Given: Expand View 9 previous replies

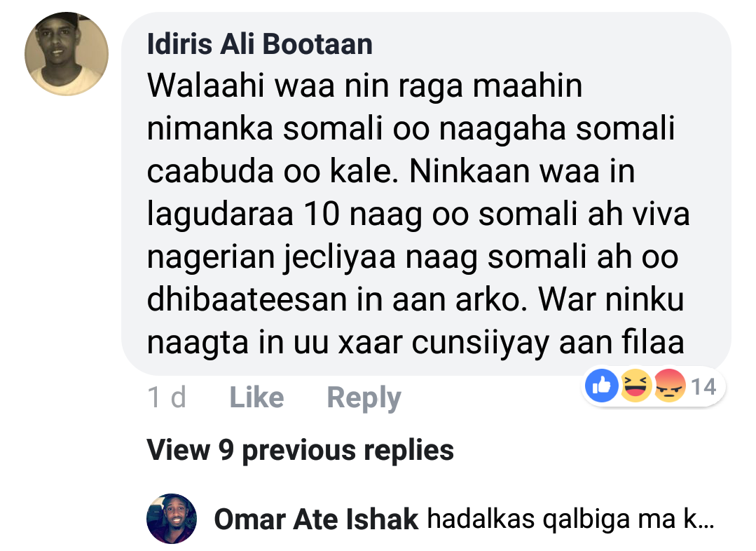Looking at the screenshot, I should tap(301, 449).
